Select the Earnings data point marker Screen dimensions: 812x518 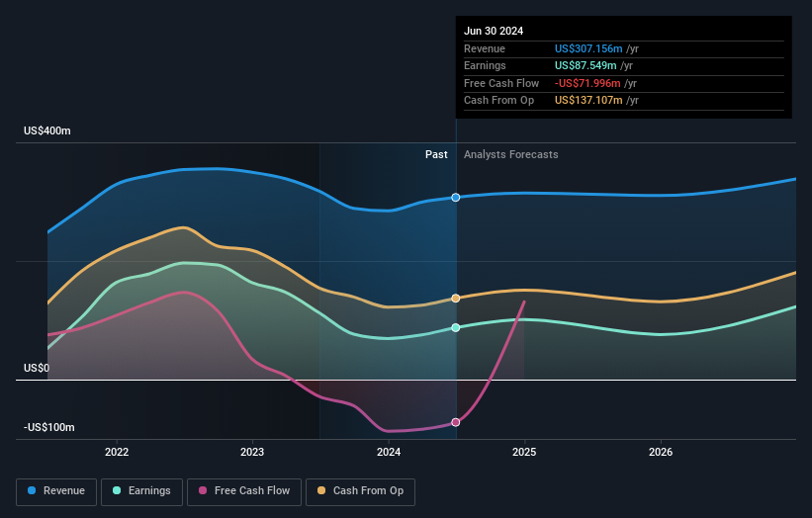point(456,327)
